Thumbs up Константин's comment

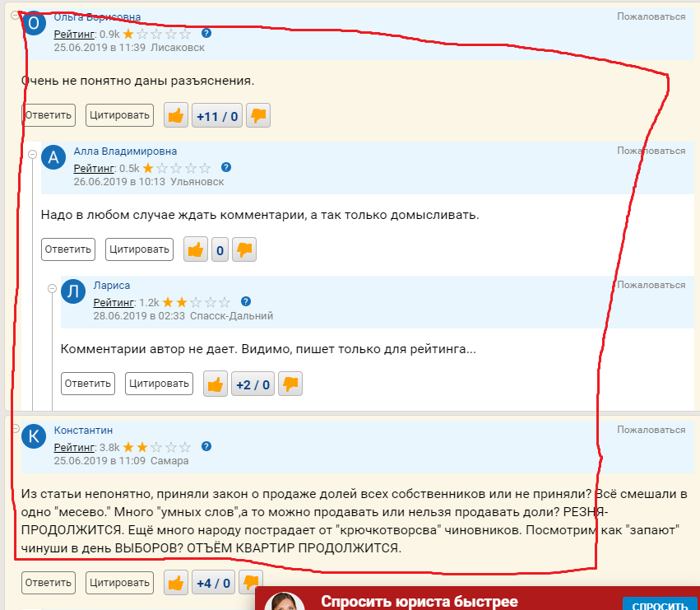175,583
